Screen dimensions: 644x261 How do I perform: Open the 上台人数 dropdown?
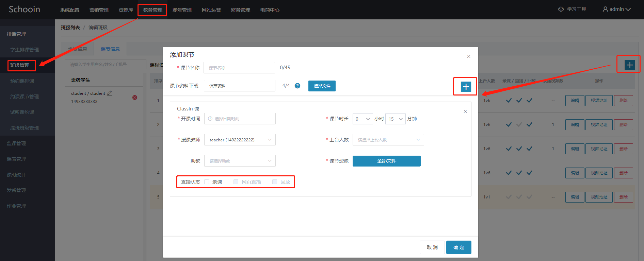tap(388, 140)
